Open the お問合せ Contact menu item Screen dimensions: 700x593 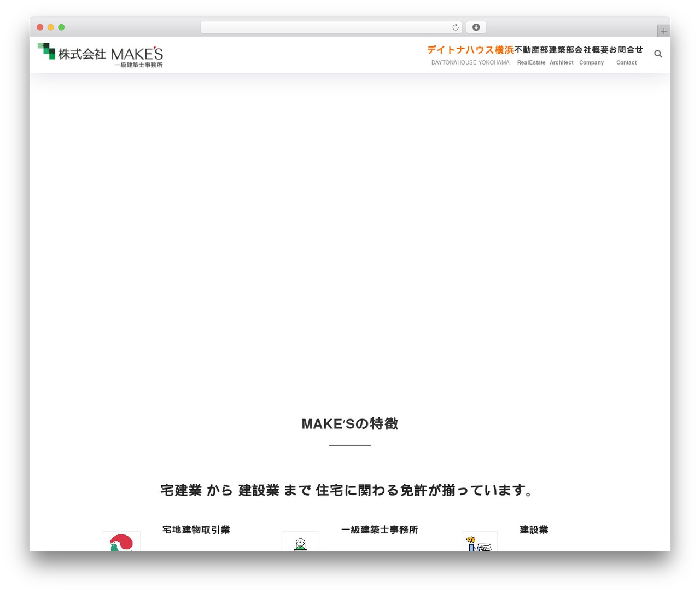626,55
